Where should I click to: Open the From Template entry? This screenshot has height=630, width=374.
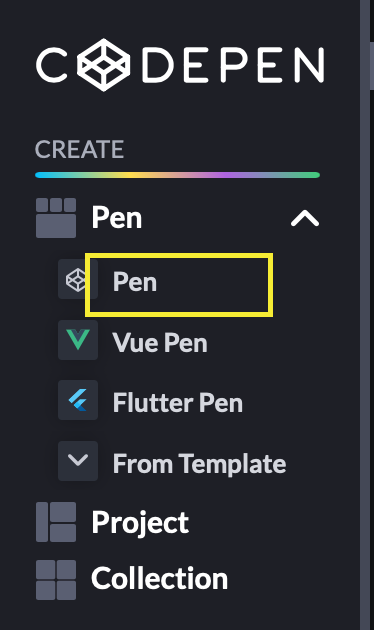[x=199, y=464]
